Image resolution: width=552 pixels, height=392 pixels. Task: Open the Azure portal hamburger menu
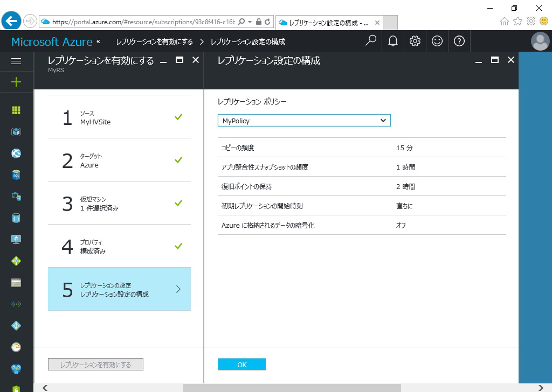pyautogui.click(x=16, y=61)
